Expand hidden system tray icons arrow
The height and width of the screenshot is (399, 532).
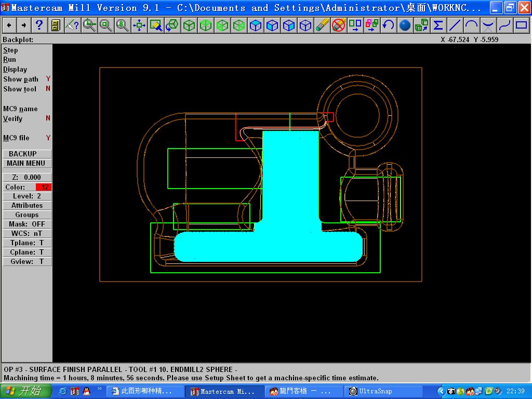click(441, 392)
